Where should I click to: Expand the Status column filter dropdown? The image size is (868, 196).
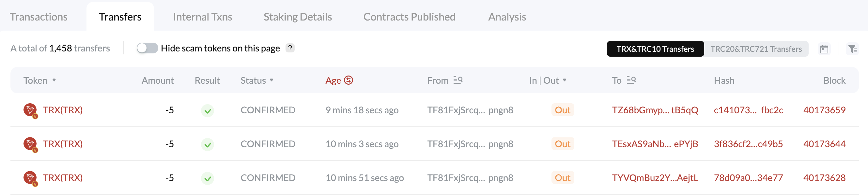(x=271, y=80)
